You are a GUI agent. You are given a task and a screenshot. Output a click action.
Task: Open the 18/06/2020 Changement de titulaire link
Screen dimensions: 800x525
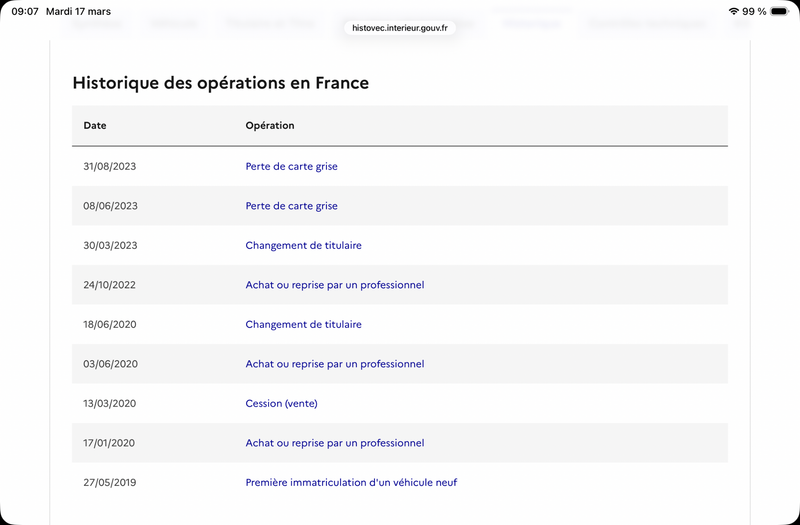(303, 324)
